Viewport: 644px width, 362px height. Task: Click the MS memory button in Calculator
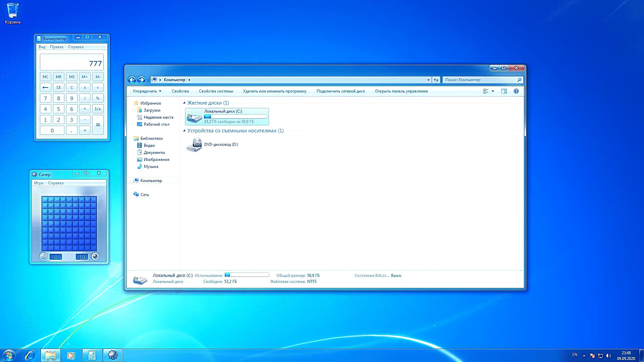(71, 77)
